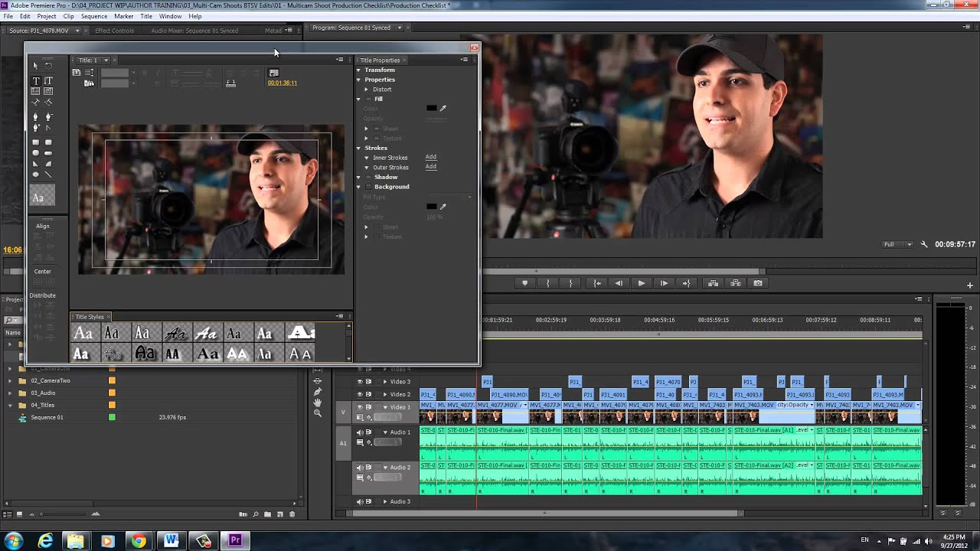
Task: Click the Extract button in Program monitor
Action: click(x=736, y=283)
